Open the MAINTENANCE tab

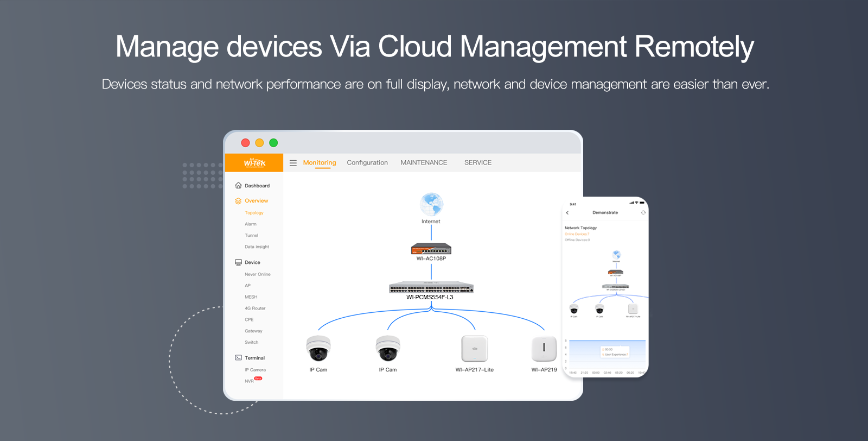(424, 163)
